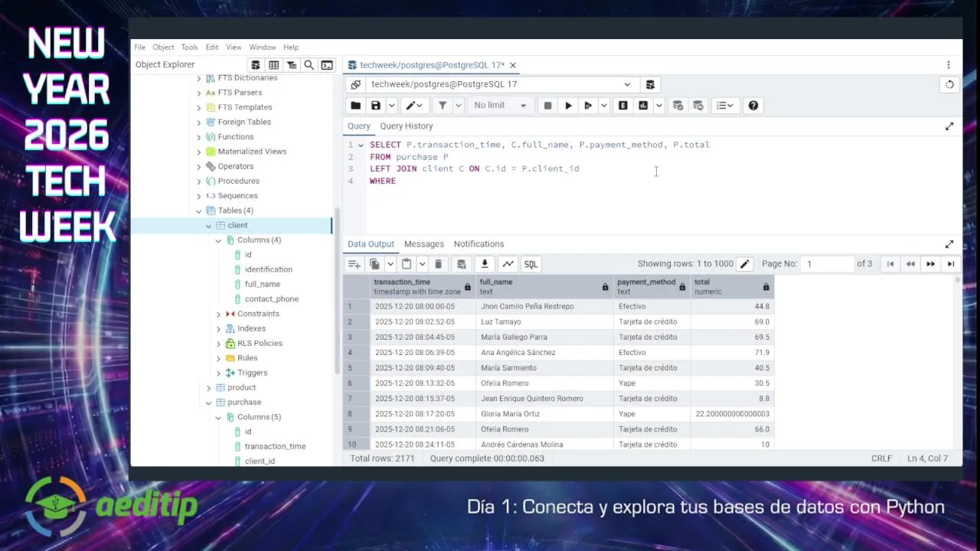980x551 pixels.
Task: Click the Explain (E) button
Action: click(x=623, y=106)
